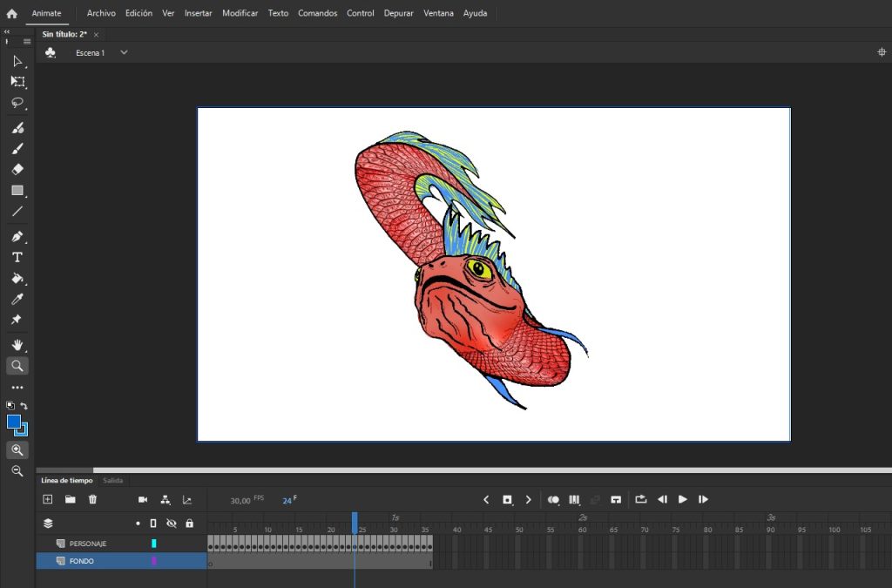Expand the tools panel overflow menu
The width and height of the screenshot is (892, 588).
tap(17, 387)
